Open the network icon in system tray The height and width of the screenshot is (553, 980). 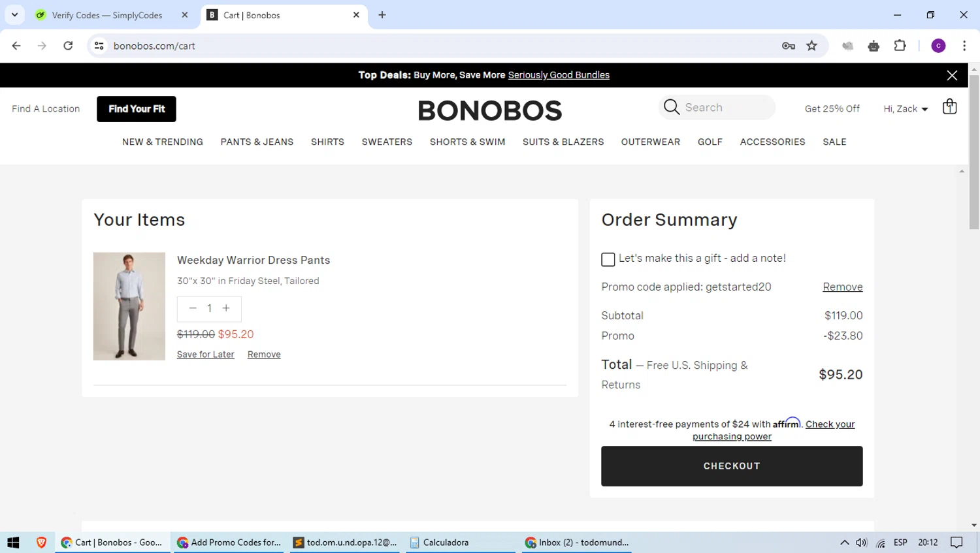pos(881,543)
